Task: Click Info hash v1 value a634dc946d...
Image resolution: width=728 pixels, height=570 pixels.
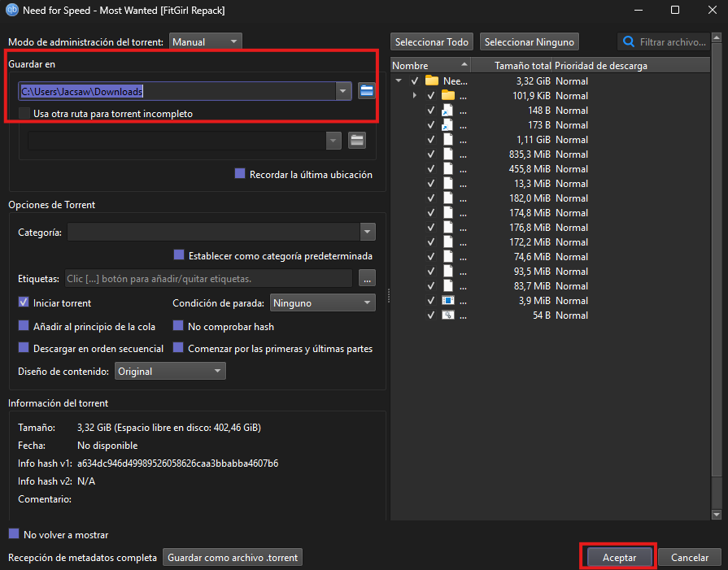Action: (178, 463)
